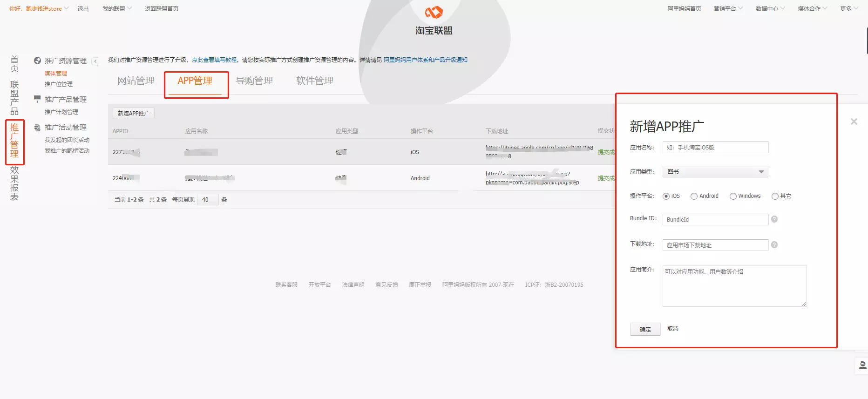Image resolution: width=868 pixels, height=399 pixels.
Task: Confirm the form with 确定 button
Action: [x=645, y=329]
